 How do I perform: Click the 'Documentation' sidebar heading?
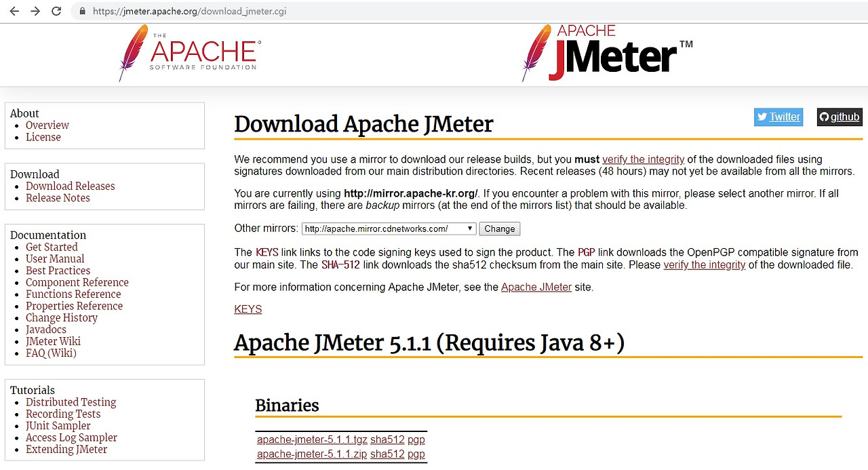coord(48,235)
